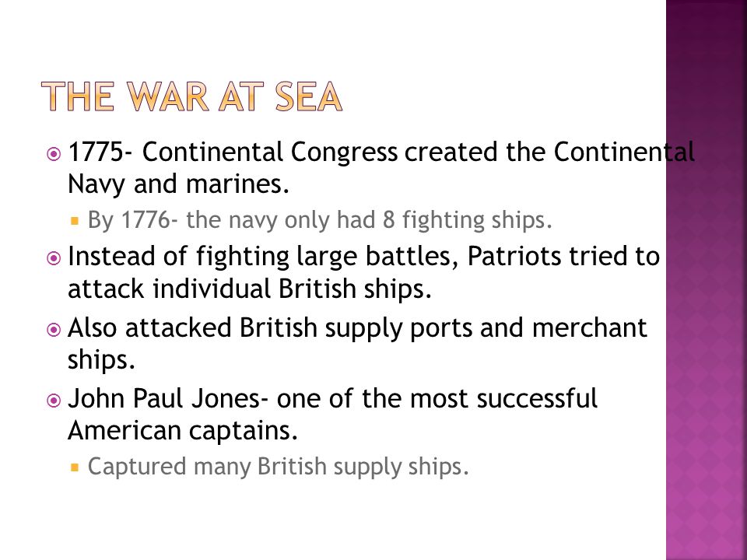Image resolution: width=747 pixels, height=560 pixels.
Task: Click the bullet icon before "Instead of fighting"
Action: [54, 258]
